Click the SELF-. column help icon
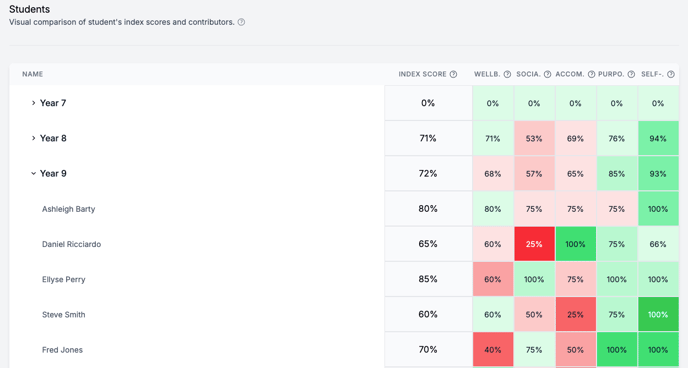Image resolution: width=688 pixels, height=368 pixels. [671, 74]
